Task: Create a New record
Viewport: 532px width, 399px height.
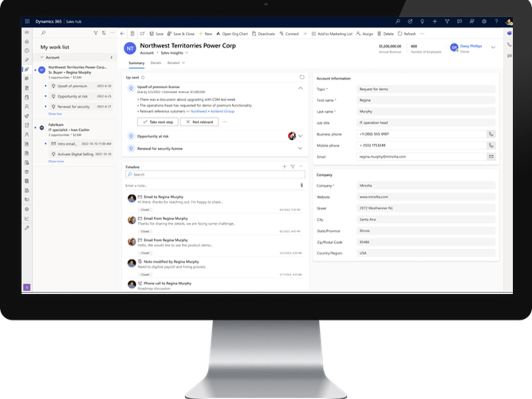Action: click(206, 34)
